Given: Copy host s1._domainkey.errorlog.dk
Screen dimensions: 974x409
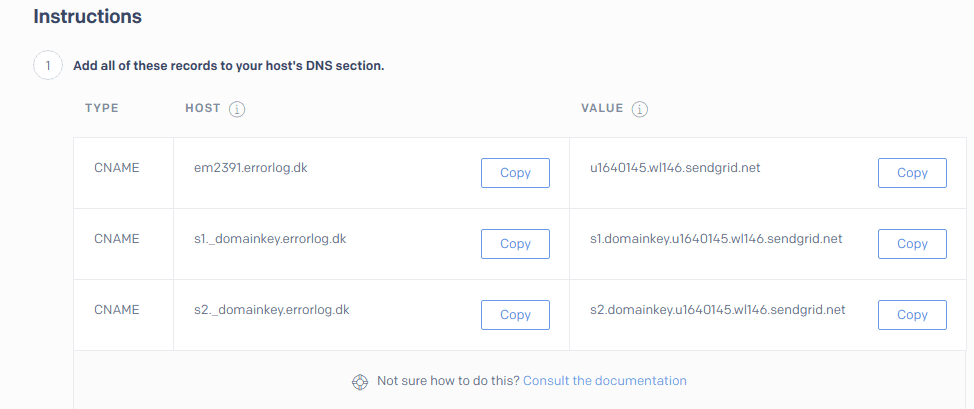Looking at the screenshot, I should [x=515, y=244].
